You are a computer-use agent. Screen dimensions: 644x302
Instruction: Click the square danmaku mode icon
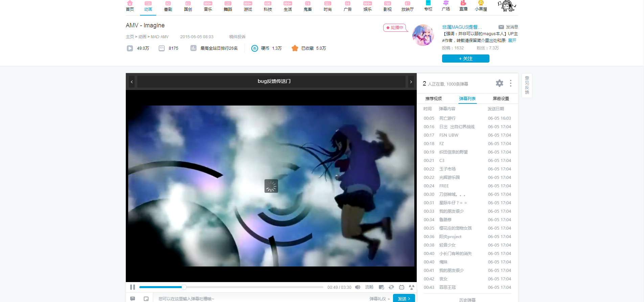pos(146,299)
